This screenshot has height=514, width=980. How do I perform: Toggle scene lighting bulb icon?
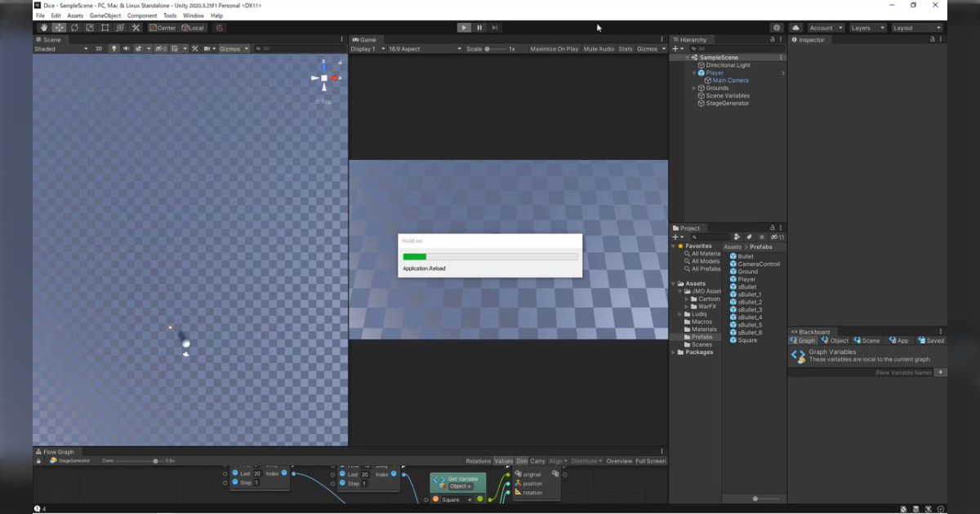coord(114,49)
